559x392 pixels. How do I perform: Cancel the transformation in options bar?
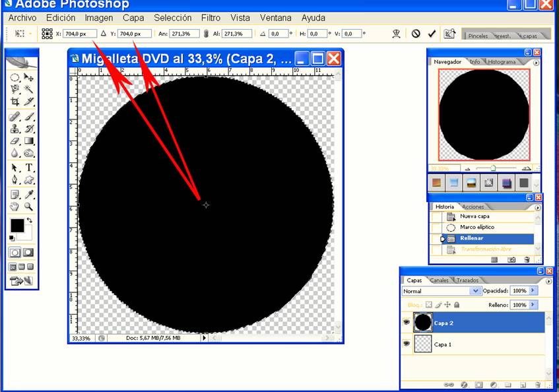click(416, 33)
